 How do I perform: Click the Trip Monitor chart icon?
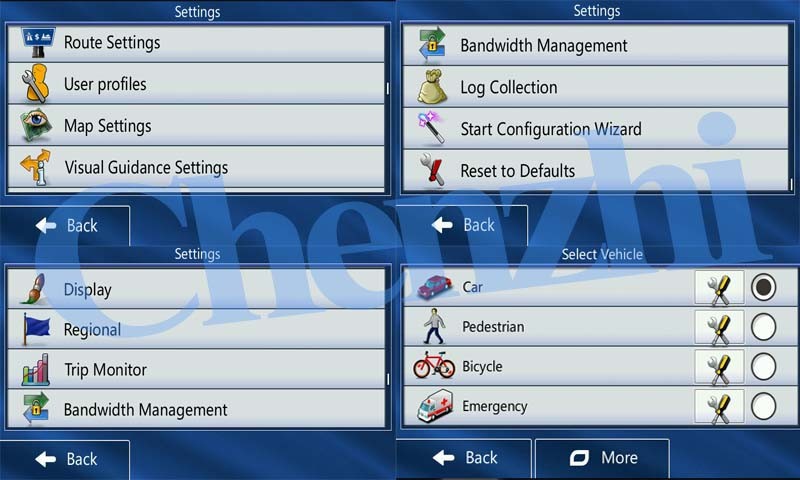coord(37,370)
